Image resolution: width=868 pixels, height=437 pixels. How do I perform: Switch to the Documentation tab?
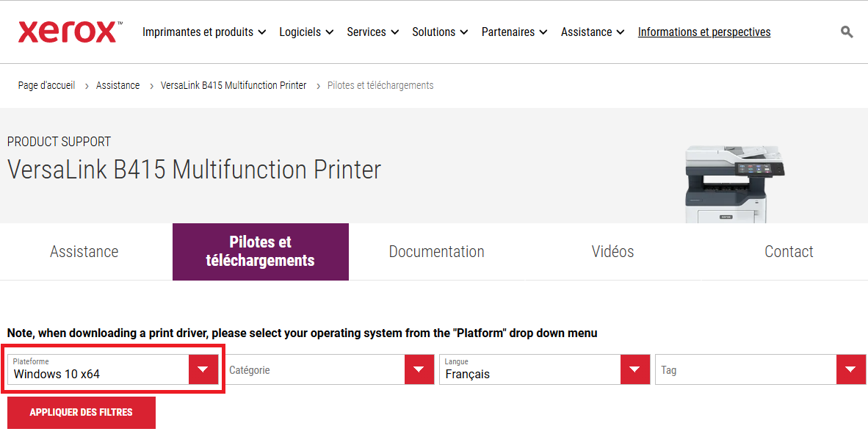click(436, 252)
